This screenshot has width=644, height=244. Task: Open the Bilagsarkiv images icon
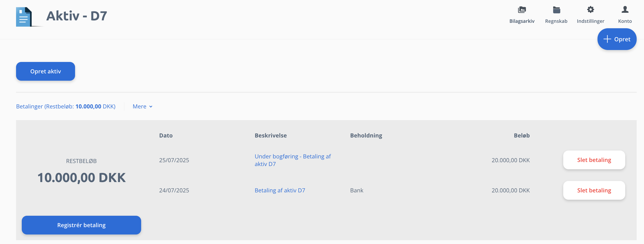(x=522, y=10)
